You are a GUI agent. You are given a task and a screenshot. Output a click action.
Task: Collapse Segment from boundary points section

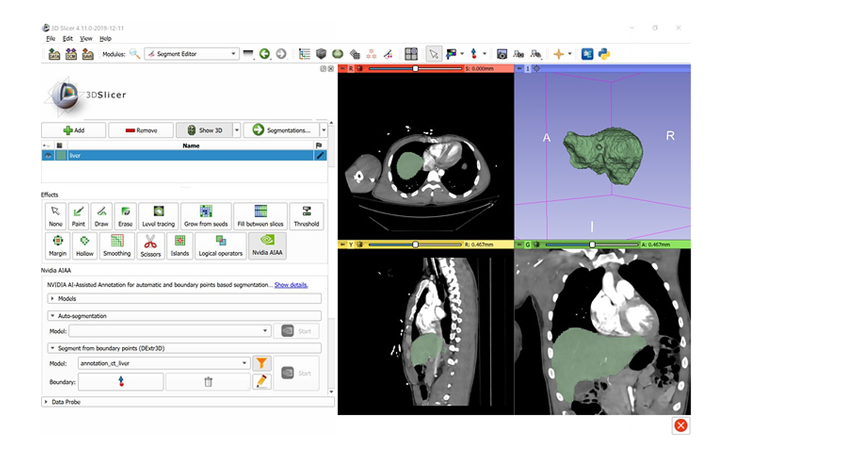click(184, 348)
